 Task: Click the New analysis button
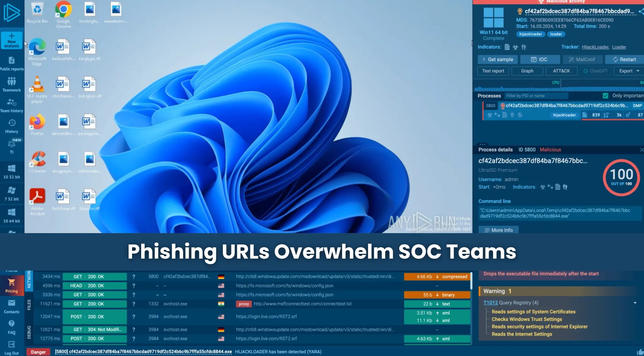point(12,40)
